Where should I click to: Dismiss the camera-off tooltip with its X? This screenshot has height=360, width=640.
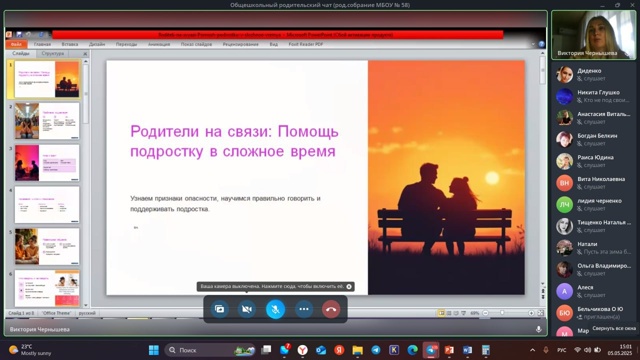click(349, 287)
